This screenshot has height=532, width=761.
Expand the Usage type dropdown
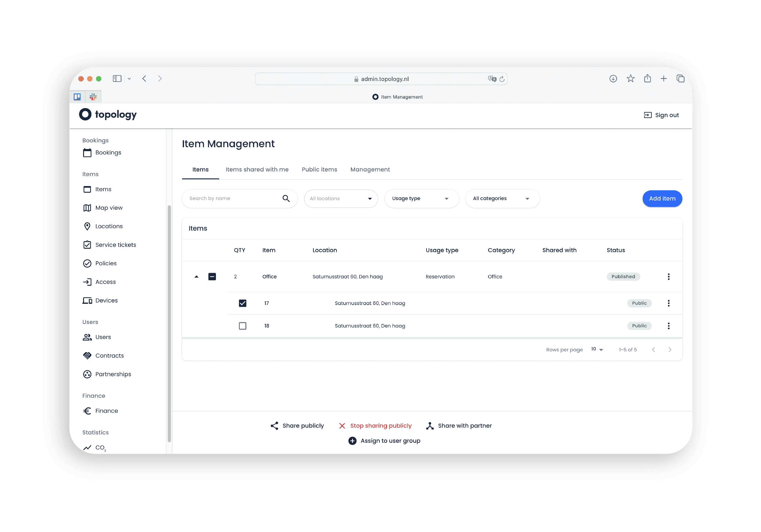click(x=421, y=198)
